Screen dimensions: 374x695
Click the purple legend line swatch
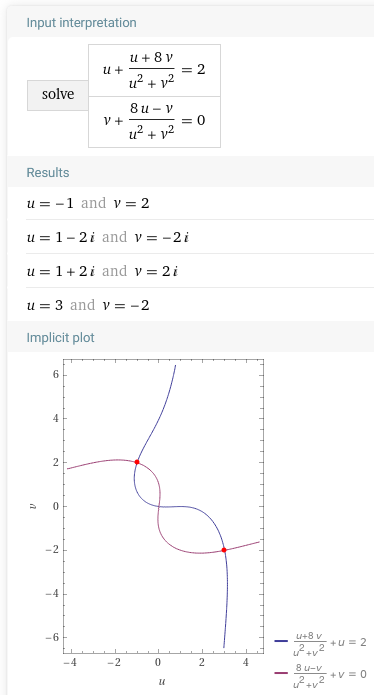tap(281, 674)
